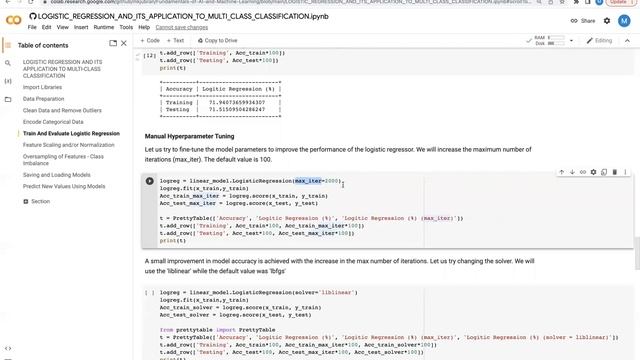
Task: Add a new Text cell
Action: (176, 40)
